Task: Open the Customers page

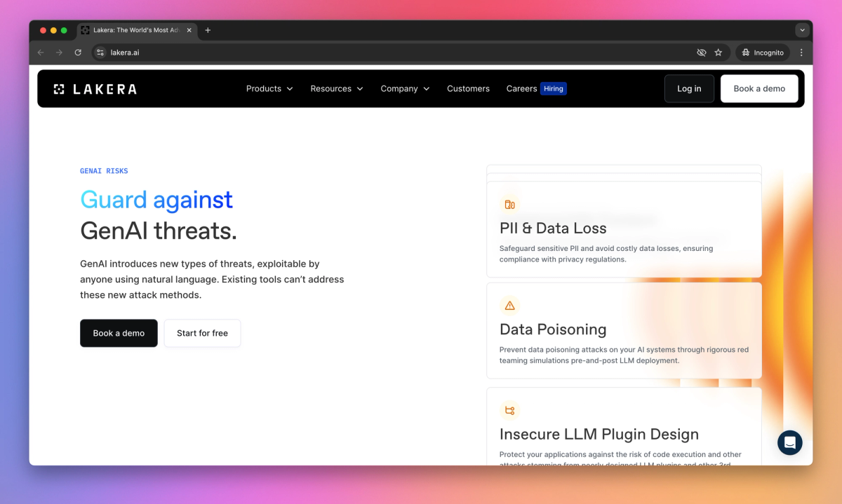Action: [468, 89]
